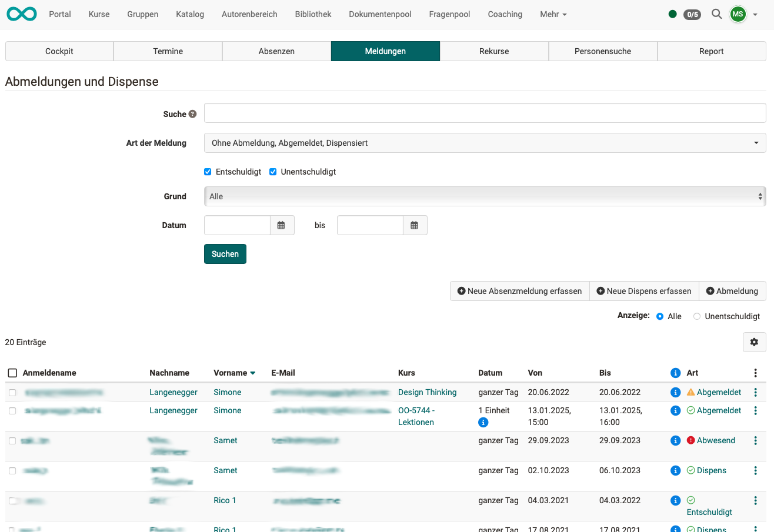Open row actions for Design Thinking entry
The height and width of the screenshot is (532, 774).
(x=755, y=392)
